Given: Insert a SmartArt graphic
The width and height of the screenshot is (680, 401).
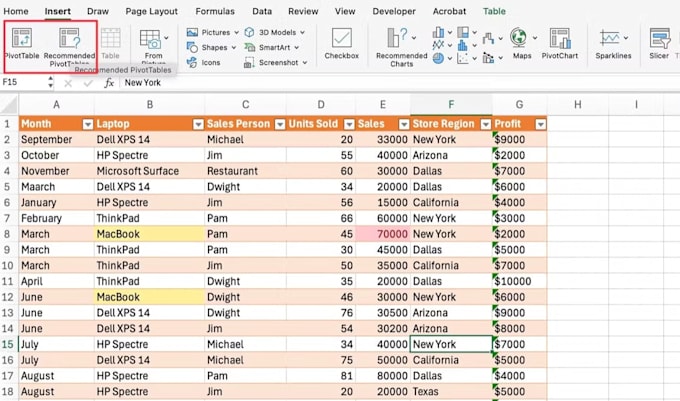Looking at the screenshot, I should coord(268,47).
